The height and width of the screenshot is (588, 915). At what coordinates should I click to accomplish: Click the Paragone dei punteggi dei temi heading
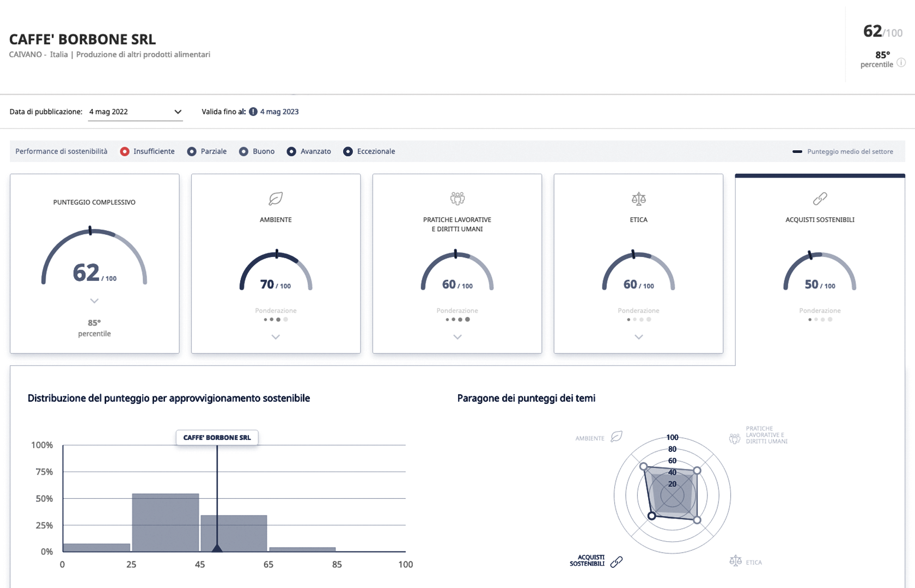pos(527,398)
